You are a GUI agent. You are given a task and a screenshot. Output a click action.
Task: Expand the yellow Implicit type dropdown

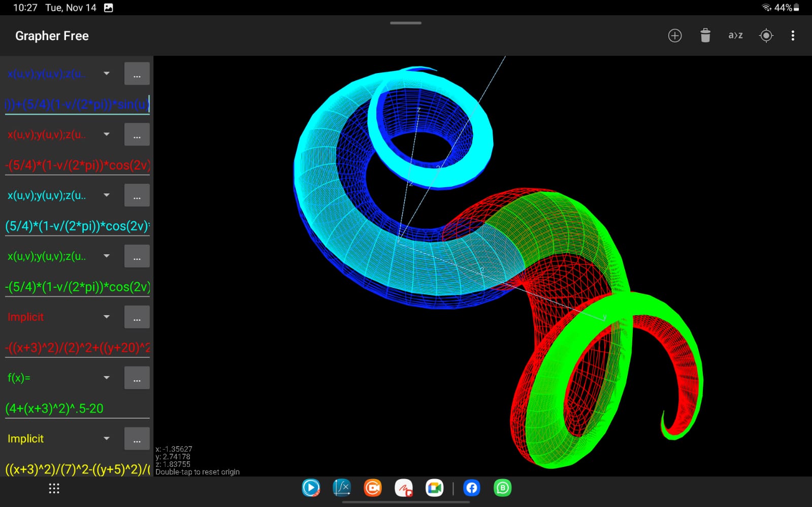coord(107,439)
